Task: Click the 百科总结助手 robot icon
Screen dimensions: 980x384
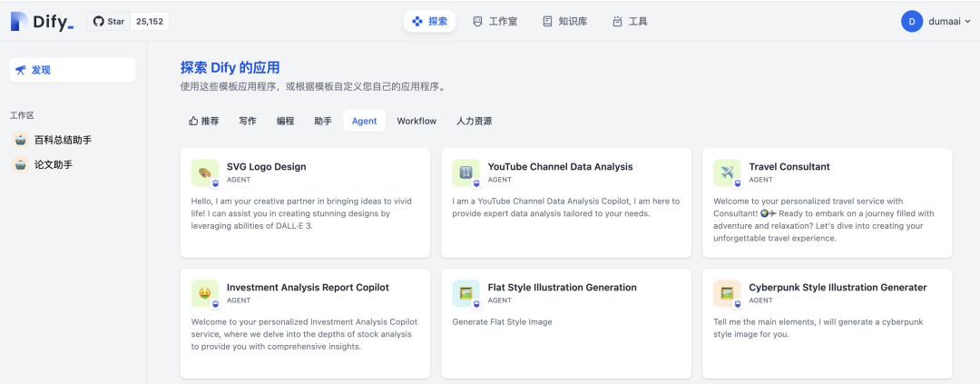Action: [20, 140]
